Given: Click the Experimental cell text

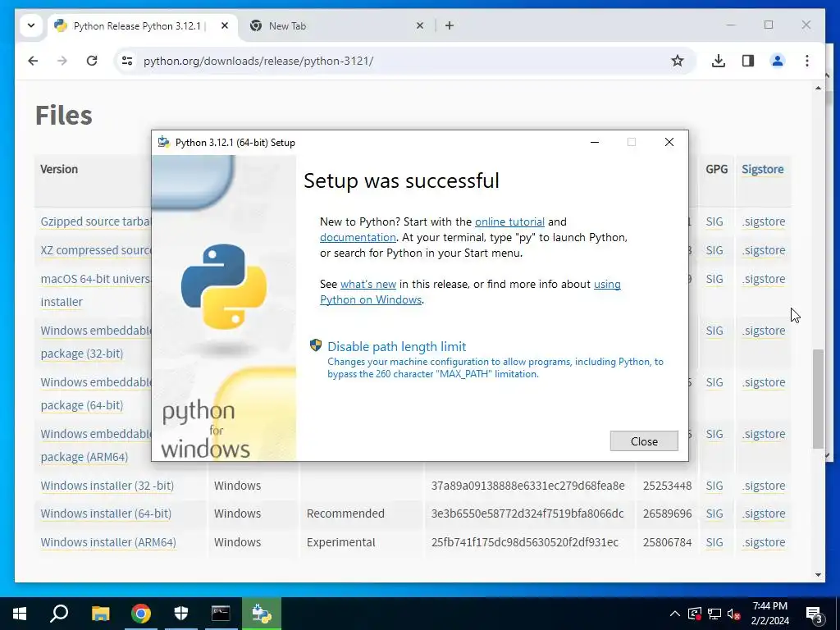Looking at the screenshot, I should (x=340, y=543).
